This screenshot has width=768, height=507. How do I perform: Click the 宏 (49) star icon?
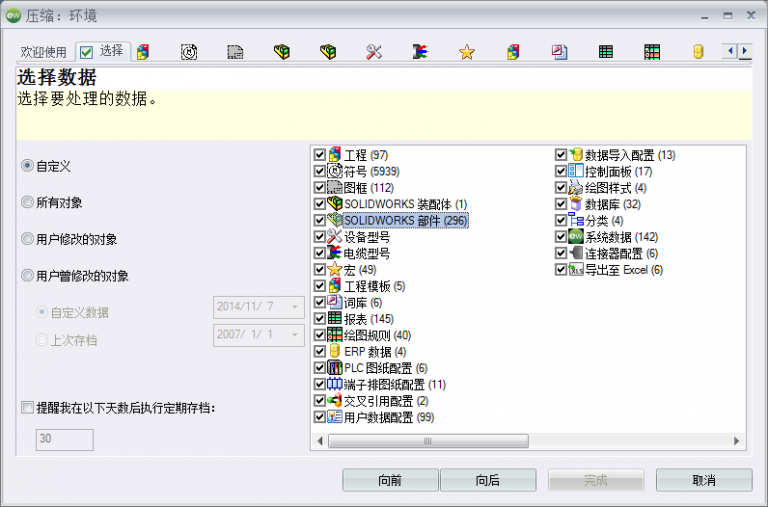point(335,269)
